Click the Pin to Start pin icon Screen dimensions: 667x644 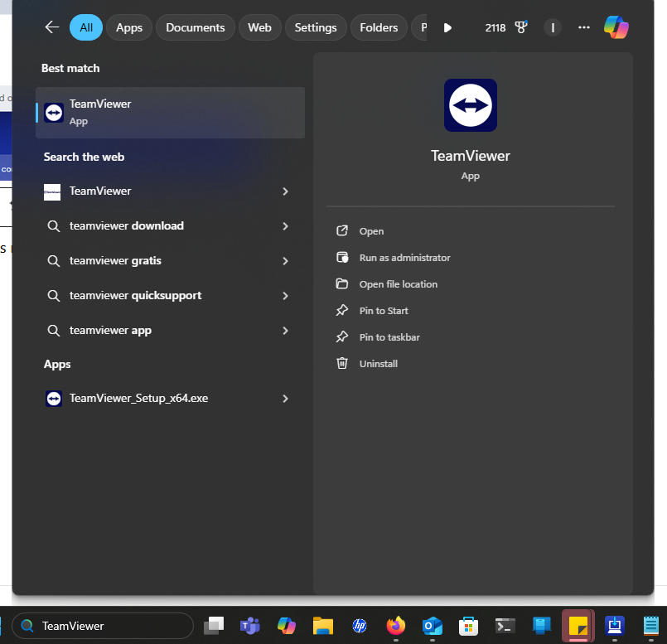tap(342, 310)
